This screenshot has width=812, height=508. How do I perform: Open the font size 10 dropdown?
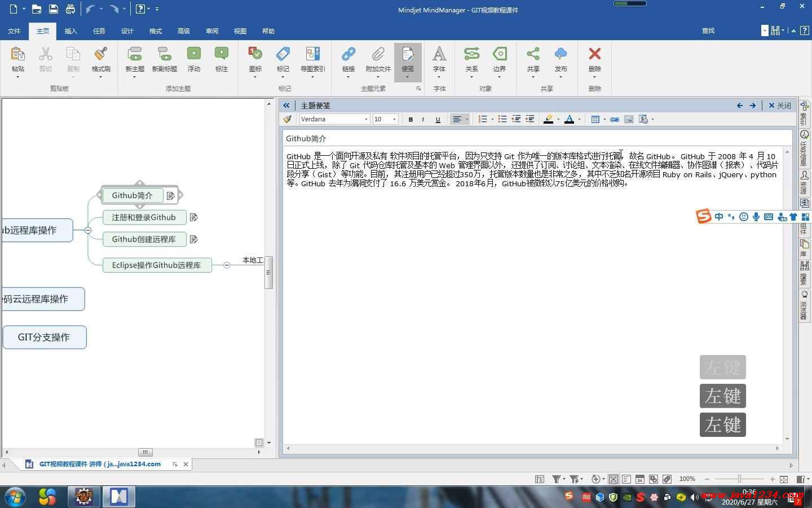394,119
